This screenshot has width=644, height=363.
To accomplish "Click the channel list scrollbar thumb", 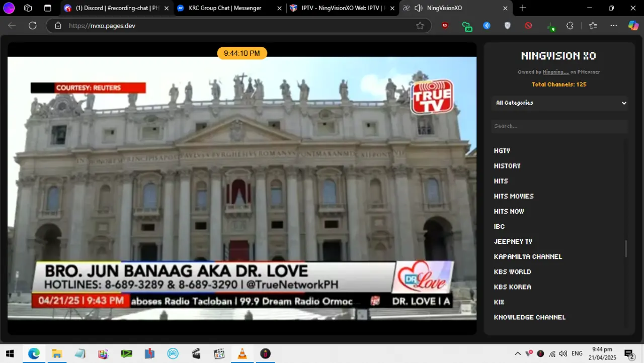I will click(626, 249).
